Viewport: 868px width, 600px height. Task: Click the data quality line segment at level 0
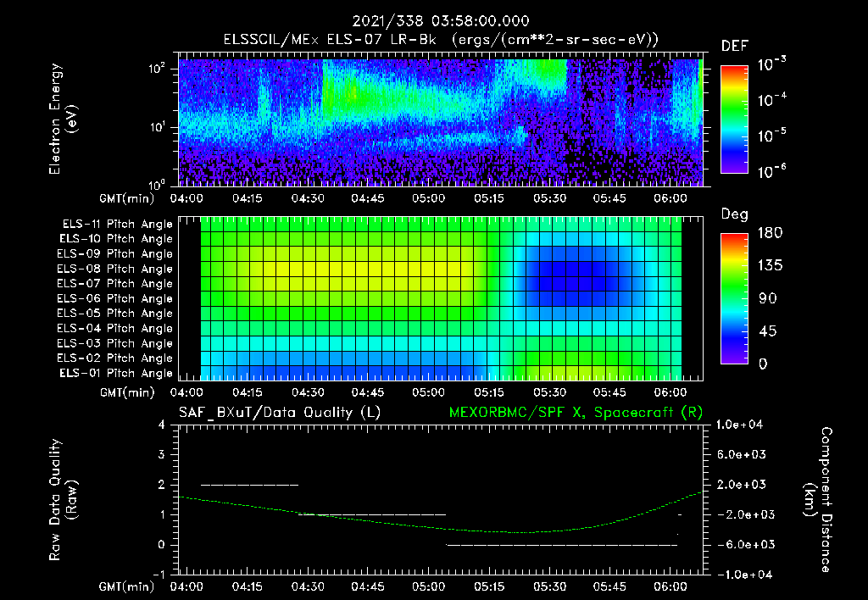point(562,545)
